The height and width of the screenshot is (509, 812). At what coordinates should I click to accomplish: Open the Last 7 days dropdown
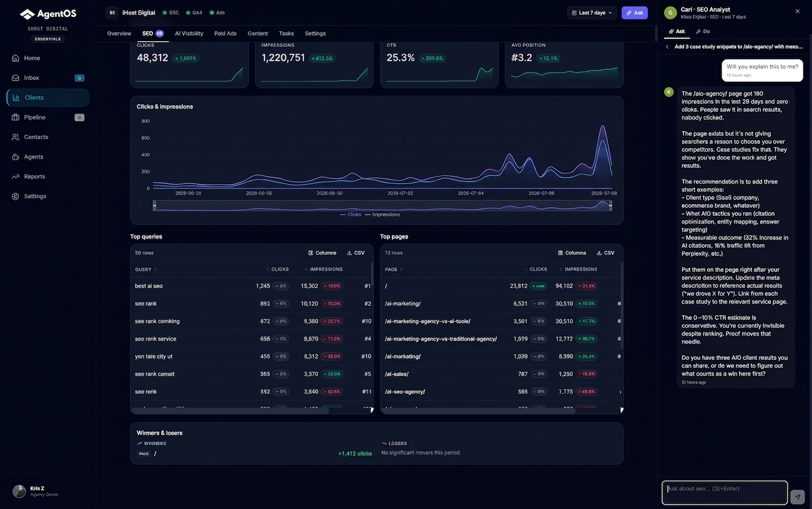592,12
